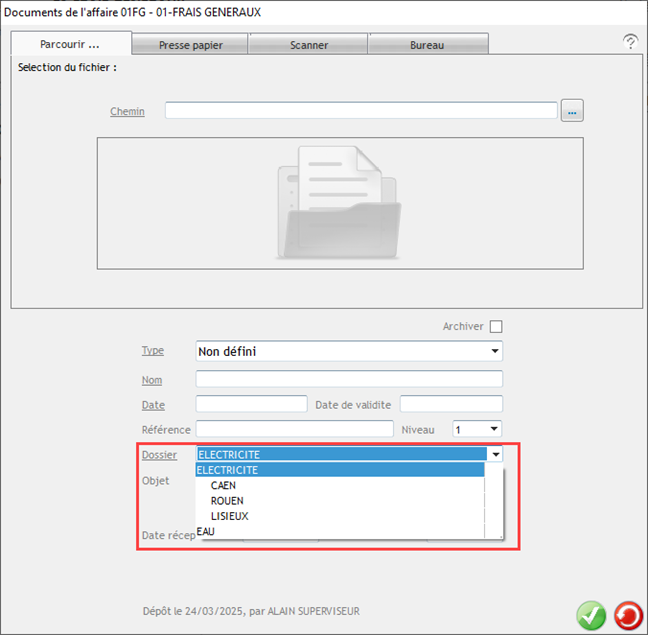Collapse the Dossier dropdown arrow
The image size is (648, 635).
click(x=495, y=455)
